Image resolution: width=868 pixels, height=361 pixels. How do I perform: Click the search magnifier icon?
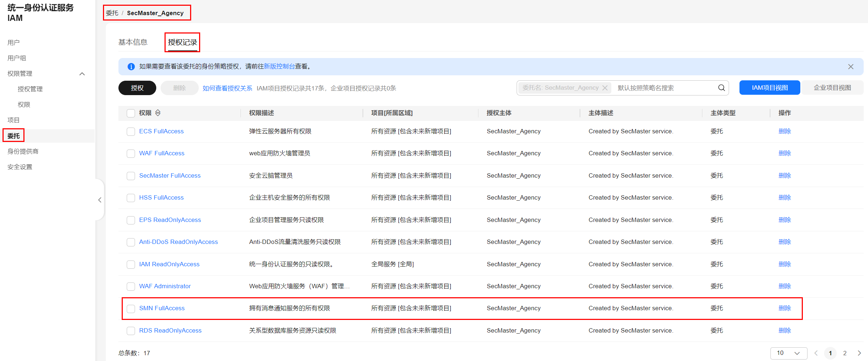721,88
